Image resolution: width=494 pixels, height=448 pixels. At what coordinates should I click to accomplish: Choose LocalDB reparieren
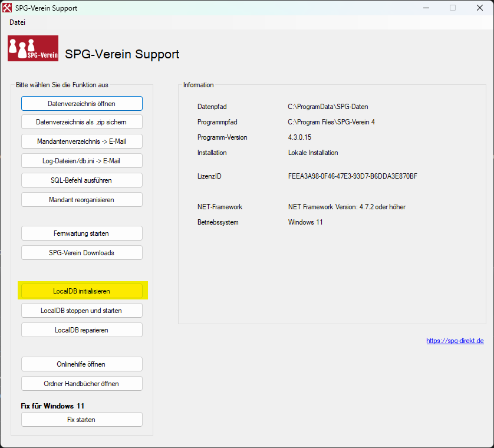pyautogui.click(x=81, y=330)
